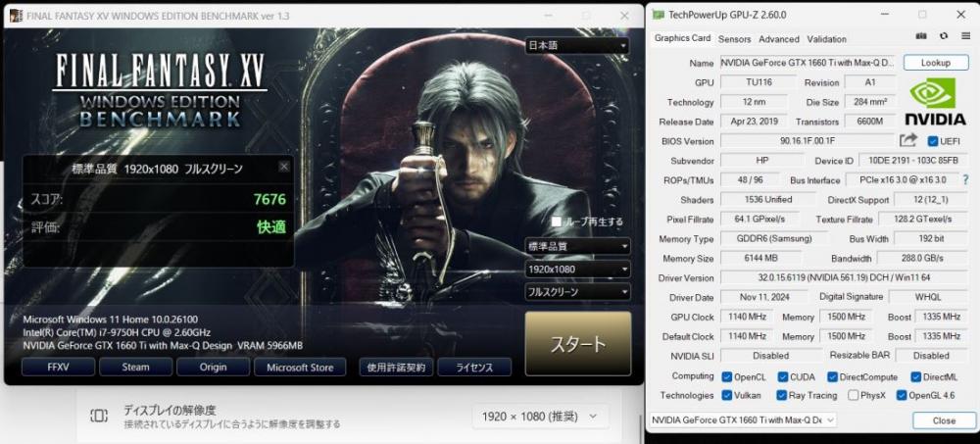Enable the ループ再生する loop checkbox

click(x=557, y=222)
